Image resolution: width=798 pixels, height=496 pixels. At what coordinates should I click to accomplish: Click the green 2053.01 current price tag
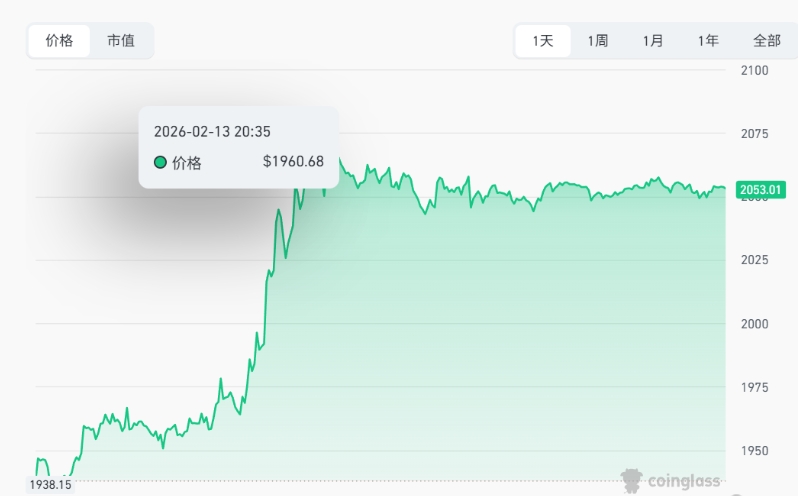[760, 189]
